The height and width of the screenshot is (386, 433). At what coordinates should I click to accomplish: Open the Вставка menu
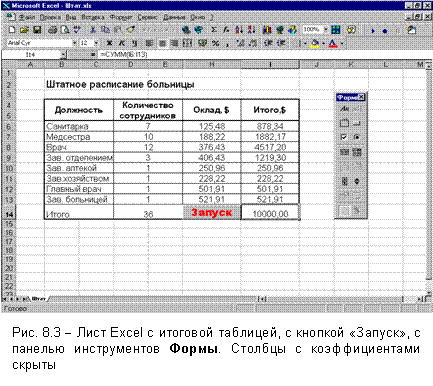pyautogui.click(x=93, y=17)
